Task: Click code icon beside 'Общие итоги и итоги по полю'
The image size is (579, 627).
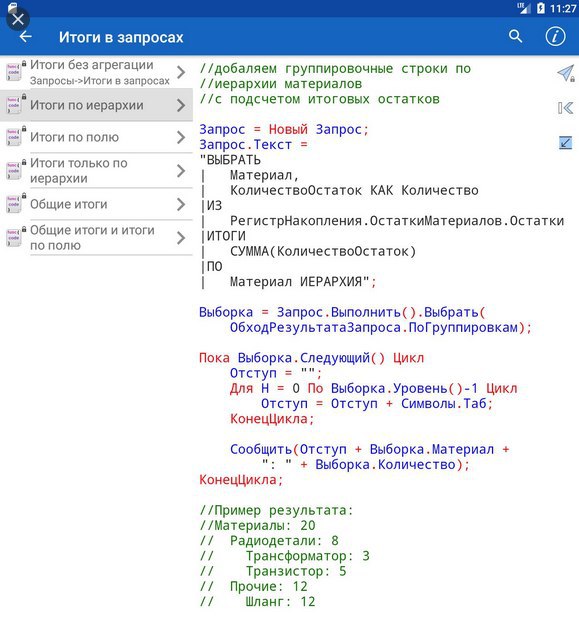Action: click(14, 238)
